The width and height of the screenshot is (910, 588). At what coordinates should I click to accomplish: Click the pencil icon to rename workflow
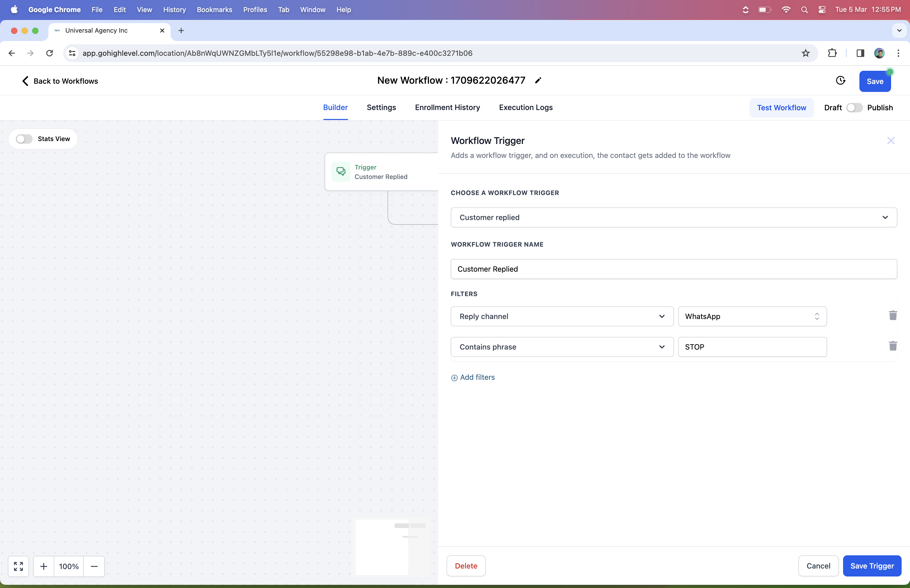point(538,81)
